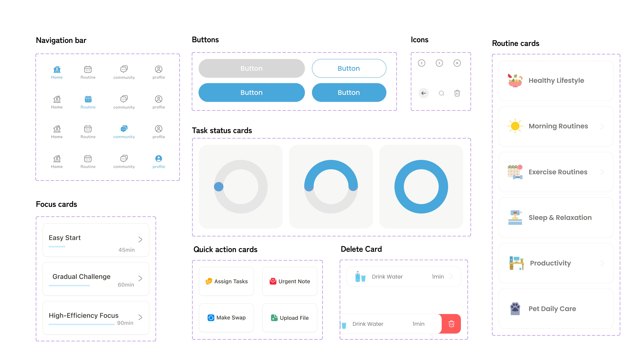The width and height of the screenshot is (644, 362).
Task: Click the outlined white Button
Action: 349,68
